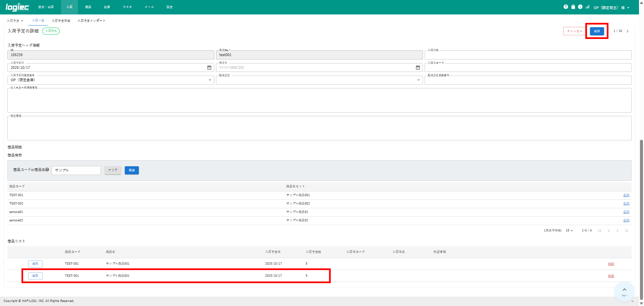The height and width of the screenshot is (306, 644).
Task: Open calendar picker for 入荷予定日 field
Action: tap(209, 68)
